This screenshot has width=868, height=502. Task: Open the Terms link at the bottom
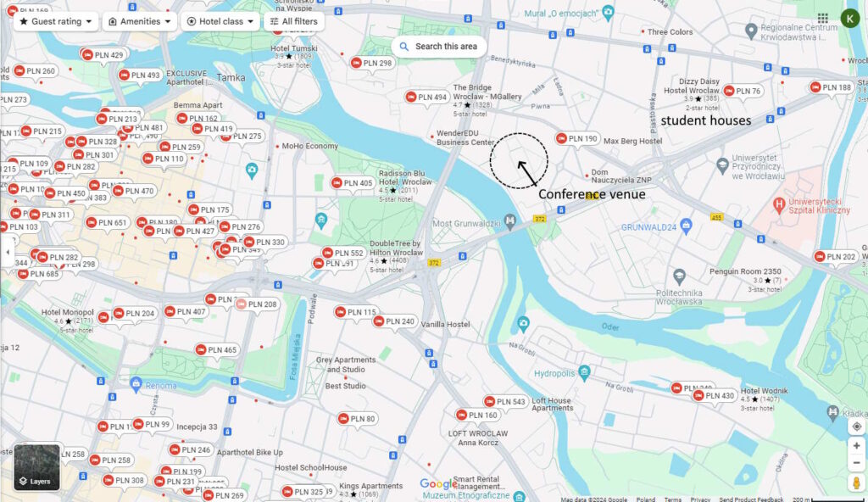[672, 499]
